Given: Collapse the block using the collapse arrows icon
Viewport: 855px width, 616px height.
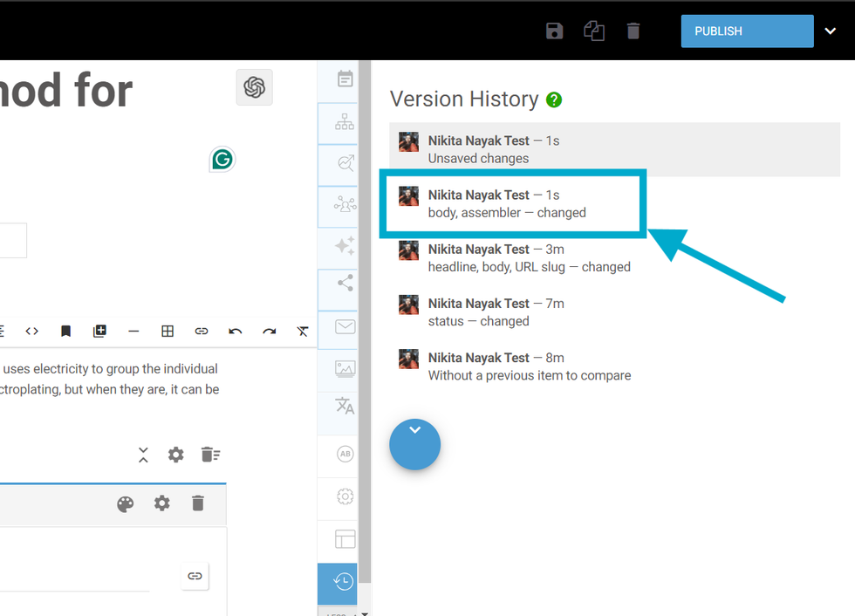Looking at the screenshot, I should tap(143, 455).
